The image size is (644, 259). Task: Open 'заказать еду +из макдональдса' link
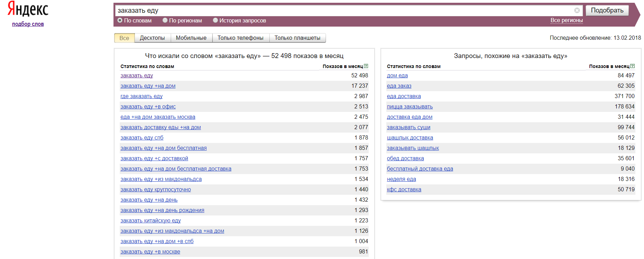(161, 179)
